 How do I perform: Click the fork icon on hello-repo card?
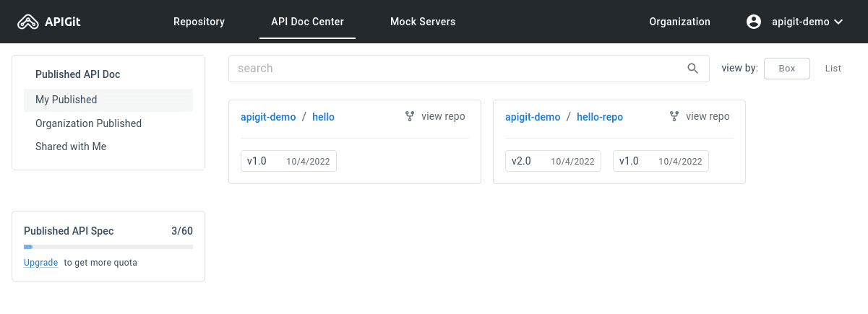click(x=674, y=116)
